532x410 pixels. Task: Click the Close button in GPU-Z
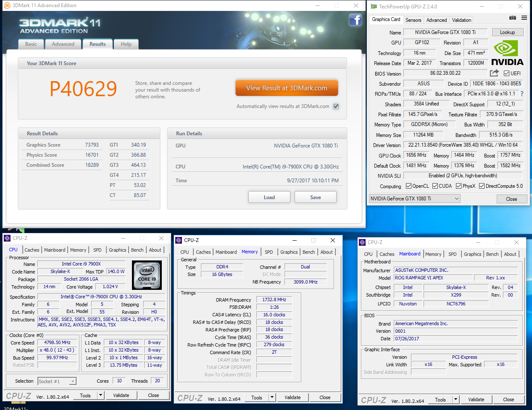tap(511, 199)
